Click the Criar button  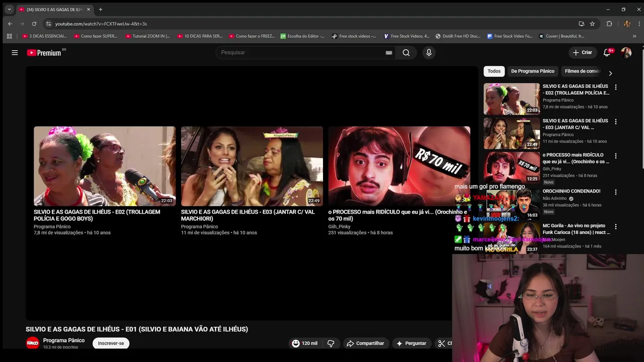(582, 52)
